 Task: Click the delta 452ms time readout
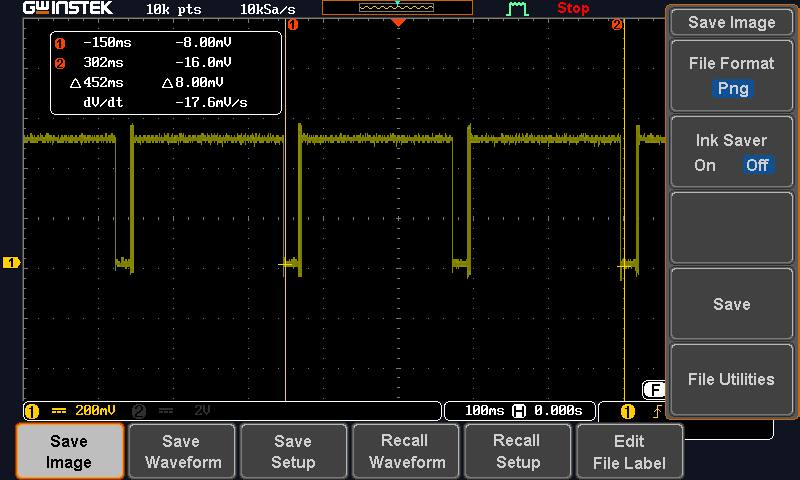tap(97, 83)
